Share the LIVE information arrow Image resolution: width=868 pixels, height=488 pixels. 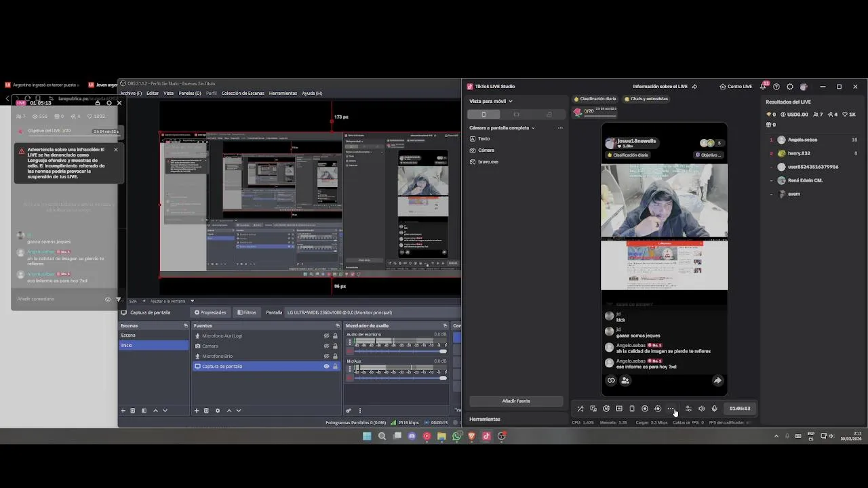(x=694, y=87)
